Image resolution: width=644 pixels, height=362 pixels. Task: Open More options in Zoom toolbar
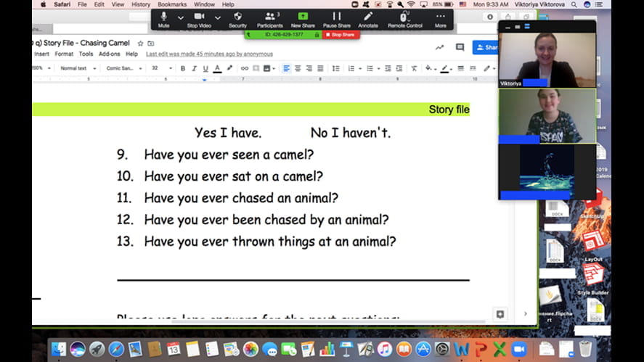[x=440, y=18]
